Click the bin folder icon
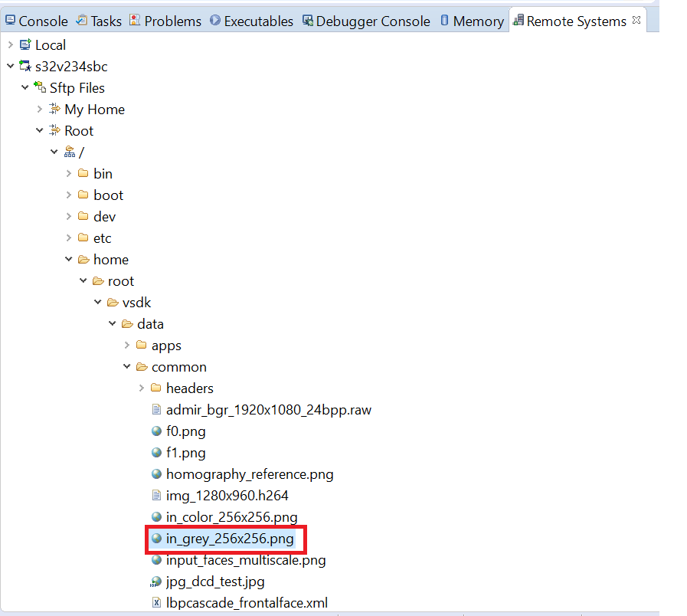Image resolution: width=687 pixels, height=616 pixels. click(x=83, y=173)
